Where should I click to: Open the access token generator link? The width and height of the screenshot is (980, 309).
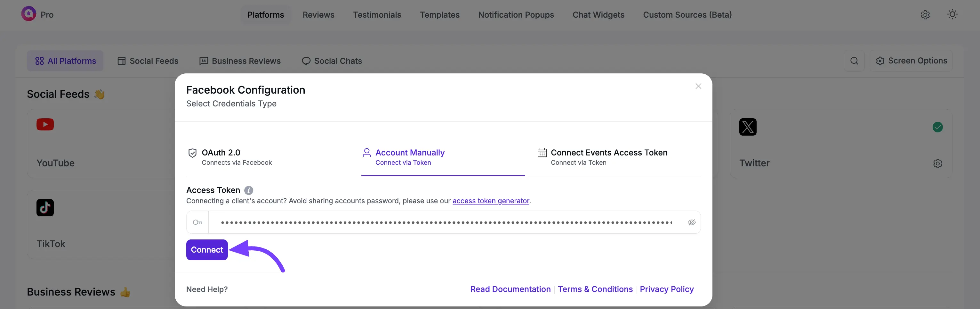point(491,201)
